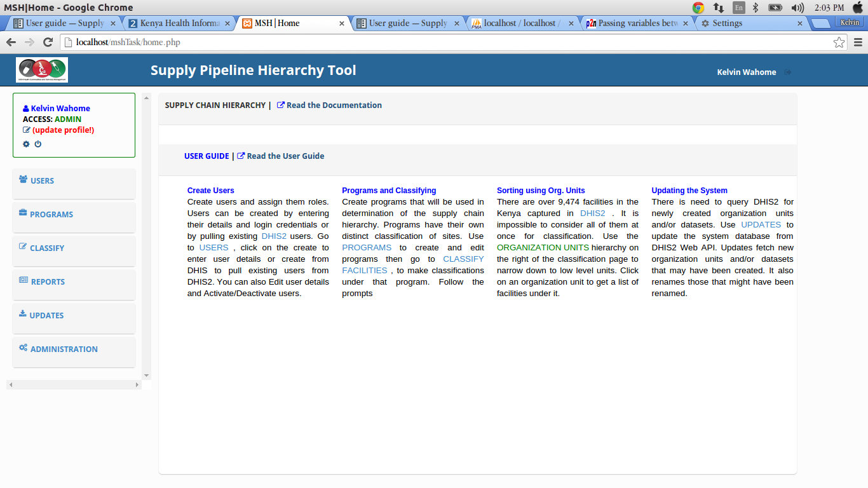This screenshot has height=488, width=868.
Task: Close the MSH | Home tab
Action: [342, 24]
